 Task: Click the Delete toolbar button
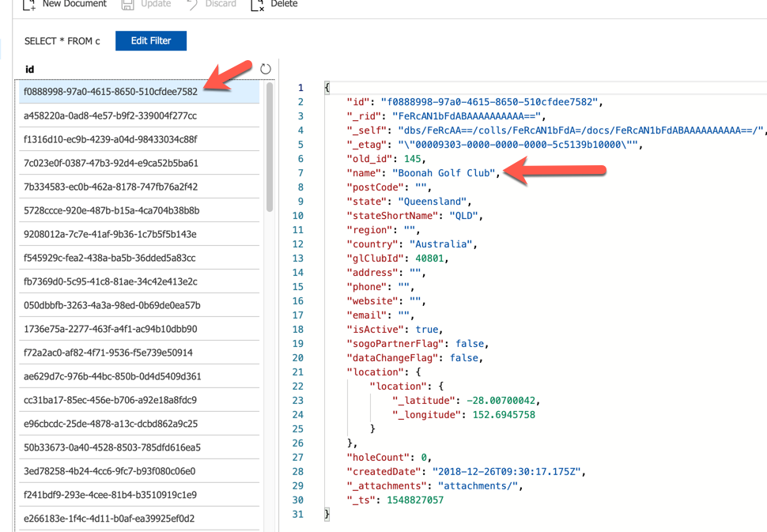click(274, 4)
